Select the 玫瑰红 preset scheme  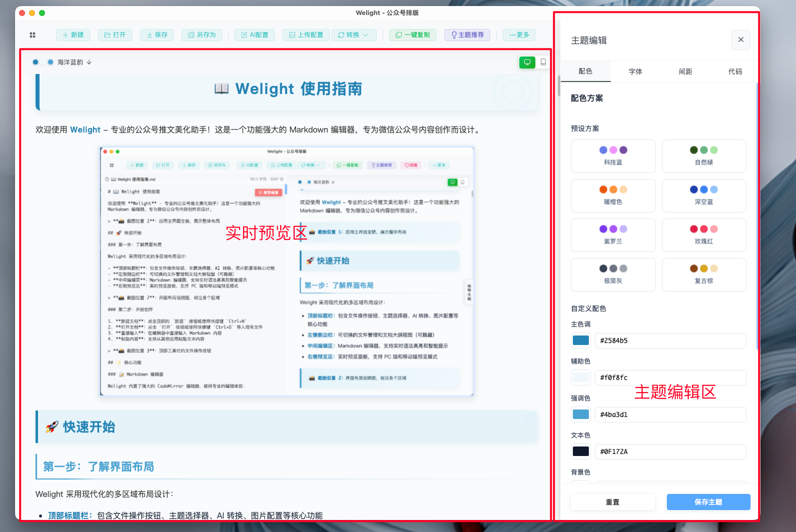pyautogui.click(x=704, y=235)
